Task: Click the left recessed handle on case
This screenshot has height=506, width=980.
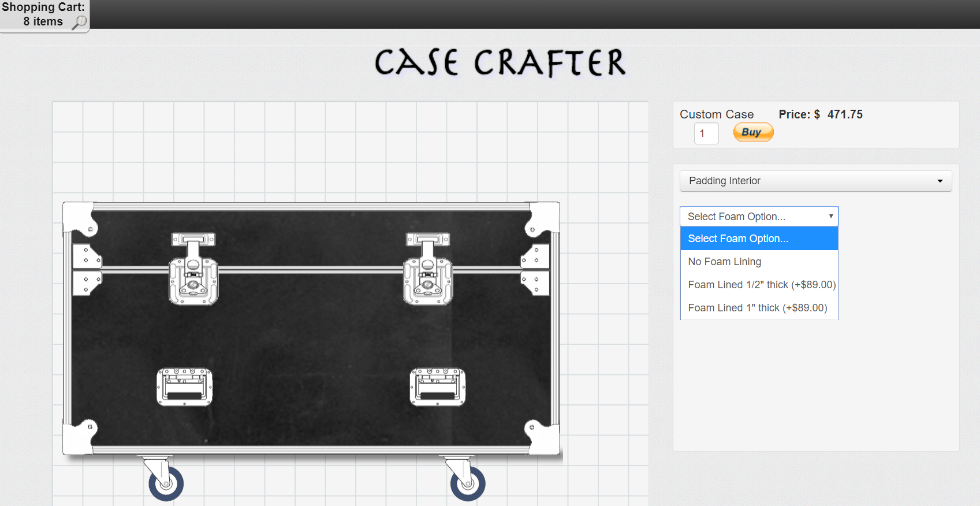Action: [x=185, y=387]
